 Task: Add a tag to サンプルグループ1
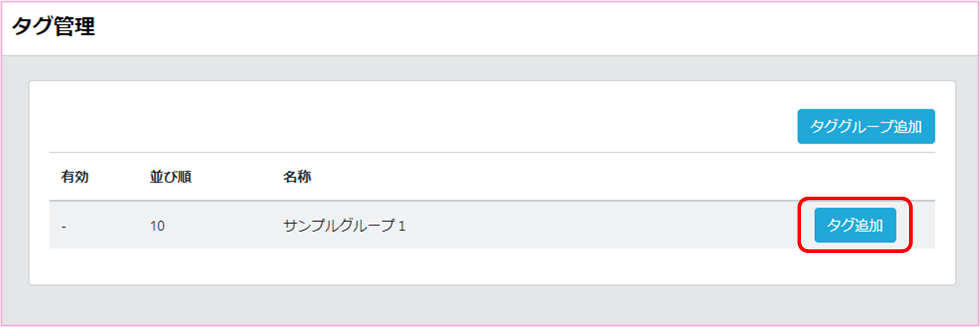point(854,225)
